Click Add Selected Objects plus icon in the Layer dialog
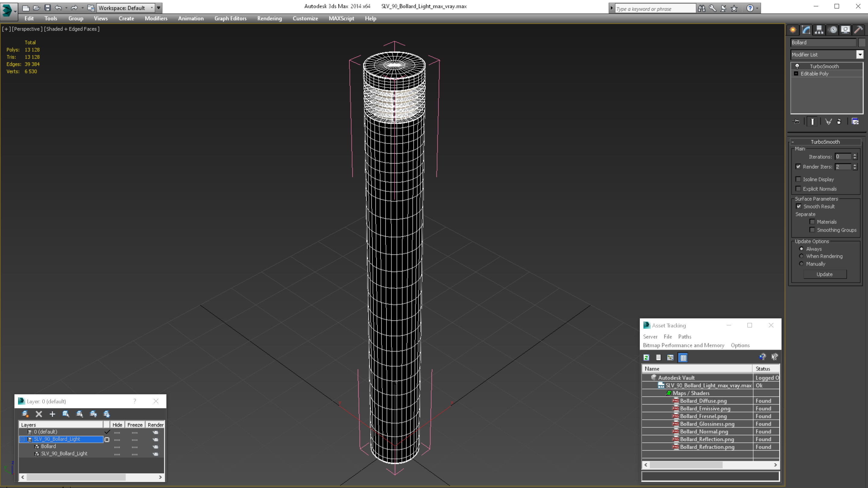868x488 pixels. tap(52, 414)
